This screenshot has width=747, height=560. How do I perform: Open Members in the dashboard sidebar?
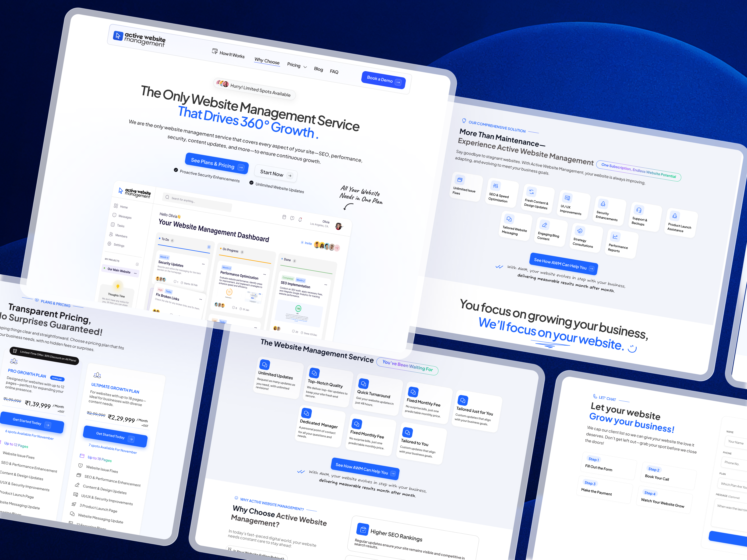(118, 235)
